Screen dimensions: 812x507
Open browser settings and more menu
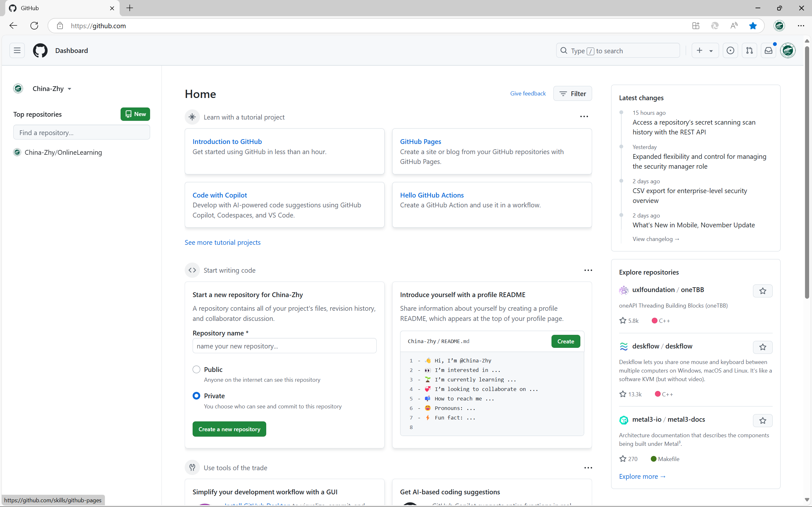tap(801, 26)
